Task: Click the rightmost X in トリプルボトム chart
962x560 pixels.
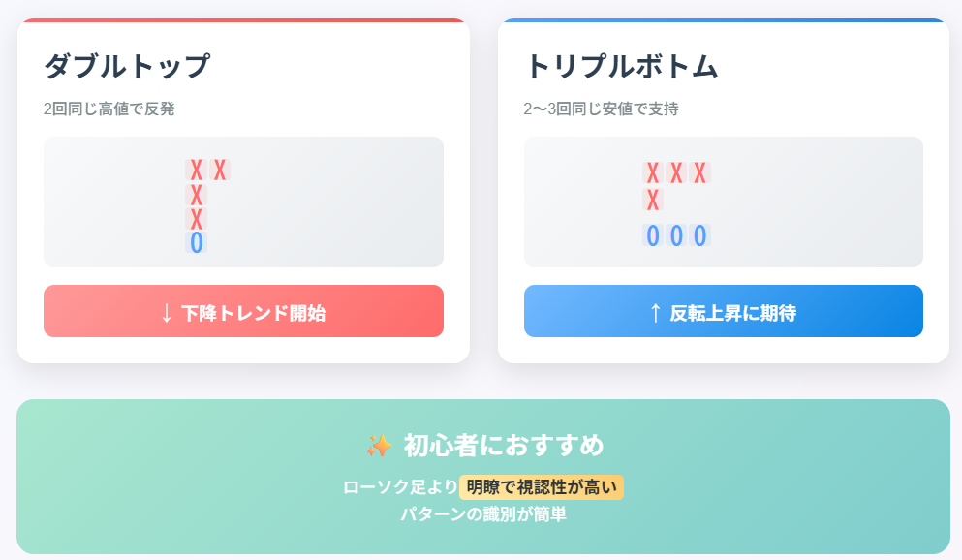Action: click(x=700, y=173)
